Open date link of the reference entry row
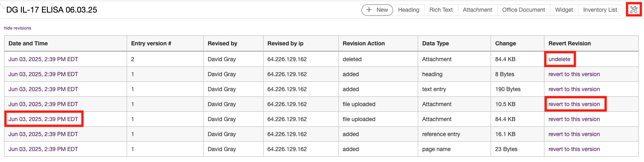The image size is (644, 162). tap(43, 134)
